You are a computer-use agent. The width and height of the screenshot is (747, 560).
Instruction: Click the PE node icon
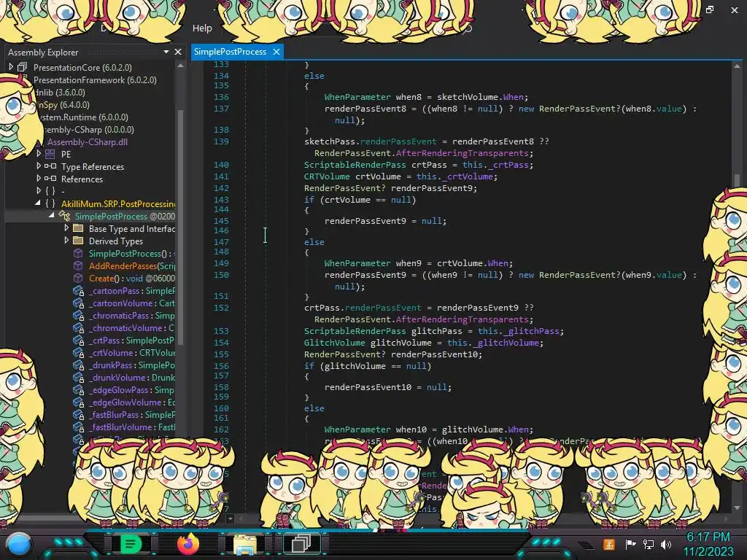click(x=50, y=154)
